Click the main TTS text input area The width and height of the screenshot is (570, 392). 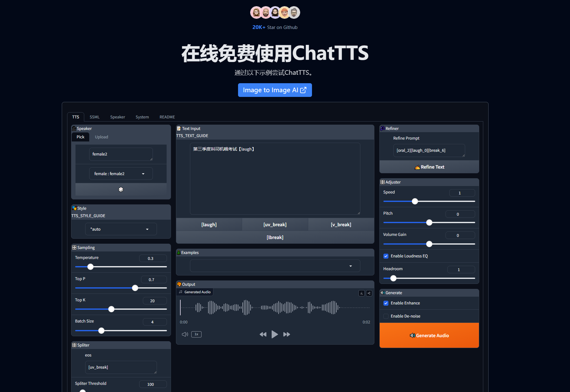coord(275,179)
